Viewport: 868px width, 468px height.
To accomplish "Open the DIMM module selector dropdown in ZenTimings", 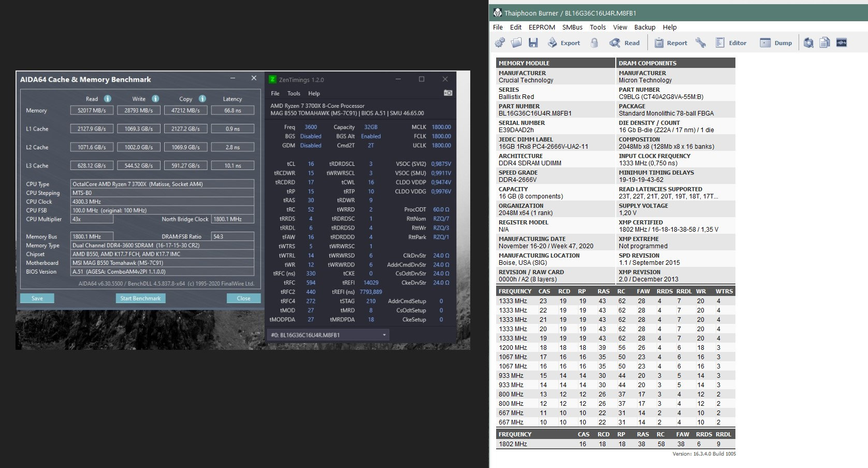I will pos(328,335).
